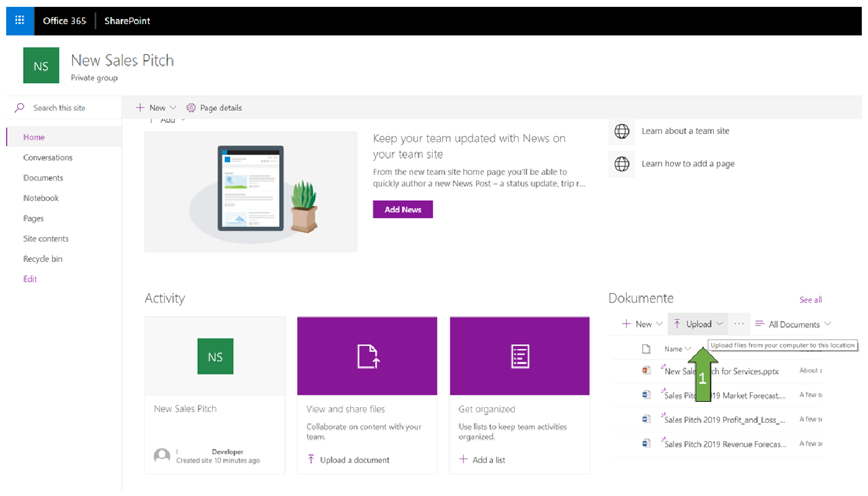The image size is (868, 496).
Task: Click globe icon beside Learn about a team site
Action: click(x=621, y=131)
